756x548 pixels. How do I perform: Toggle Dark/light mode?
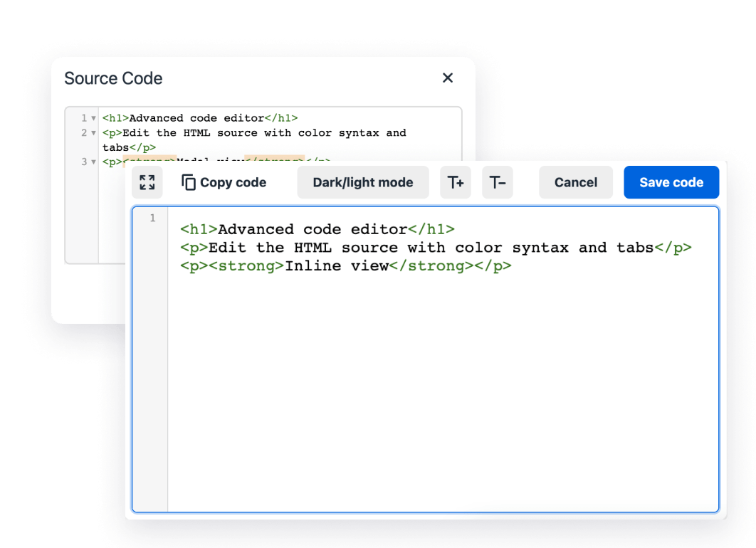tap(363, 182)
